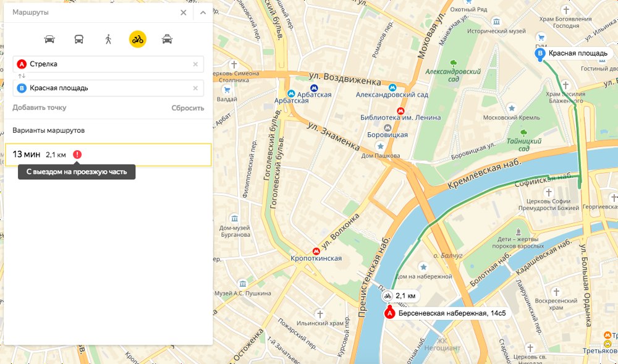Click Александровский сад park tree icon
The width and height of the screenshot is (618, 364).
[x=453, y=62]
